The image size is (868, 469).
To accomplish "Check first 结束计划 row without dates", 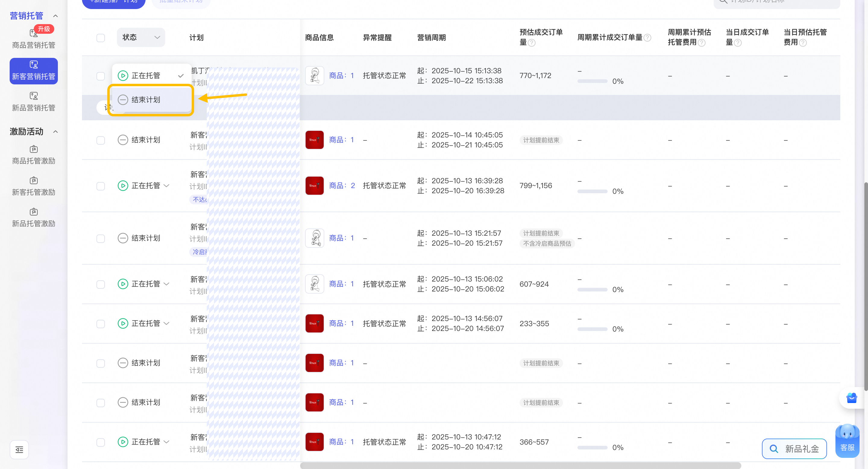I will [100, 363].
